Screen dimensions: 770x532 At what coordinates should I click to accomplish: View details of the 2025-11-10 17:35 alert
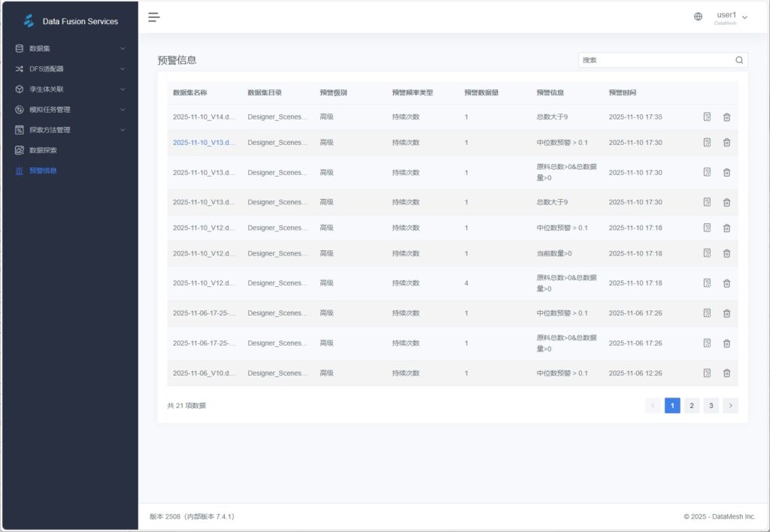(707, 117)
